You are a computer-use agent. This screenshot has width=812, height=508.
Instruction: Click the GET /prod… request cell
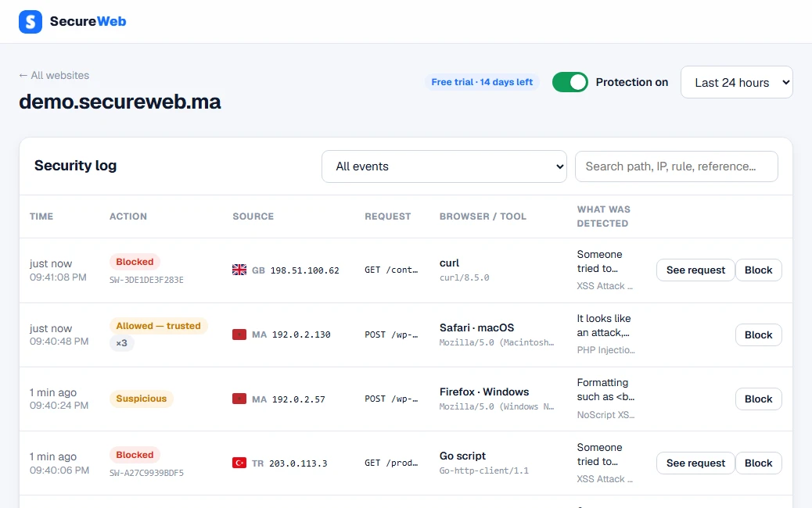(x=391, y=463)
